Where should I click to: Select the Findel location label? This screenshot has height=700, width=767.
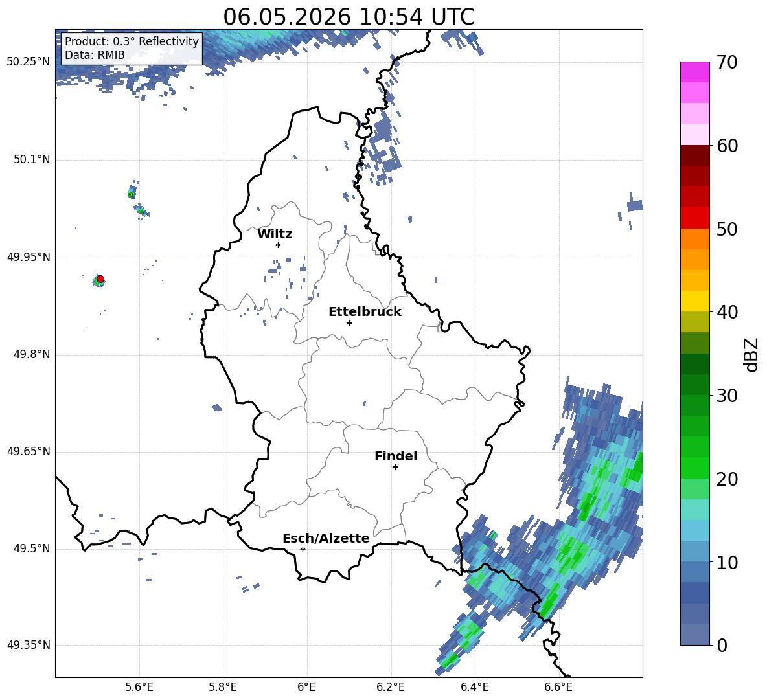click(396, 456)
